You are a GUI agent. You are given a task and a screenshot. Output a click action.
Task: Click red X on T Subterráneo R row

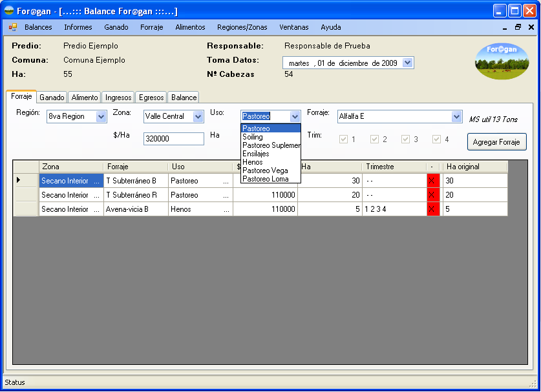tap(432, 195)
